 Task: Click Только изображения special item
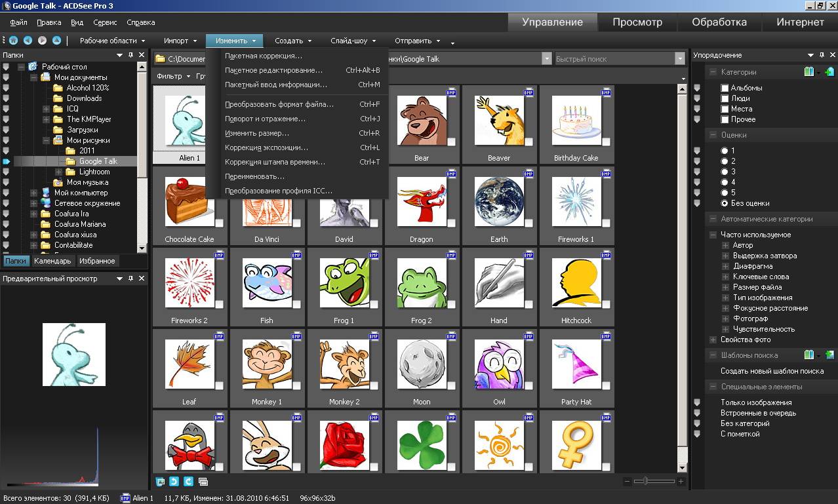click(756, 402)
